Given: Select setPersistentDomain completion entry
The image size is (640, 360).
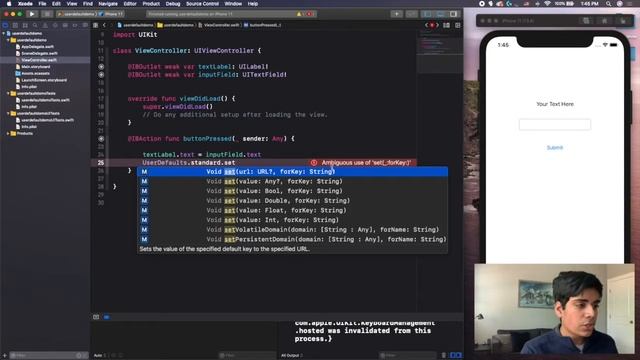Looking at the screenshot, I should (x=292, y=239).
